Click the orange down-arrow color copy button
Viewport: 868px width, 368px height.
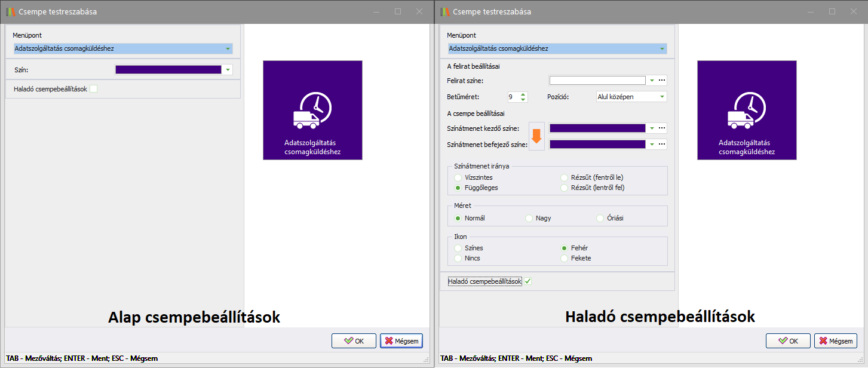point(536,136)
